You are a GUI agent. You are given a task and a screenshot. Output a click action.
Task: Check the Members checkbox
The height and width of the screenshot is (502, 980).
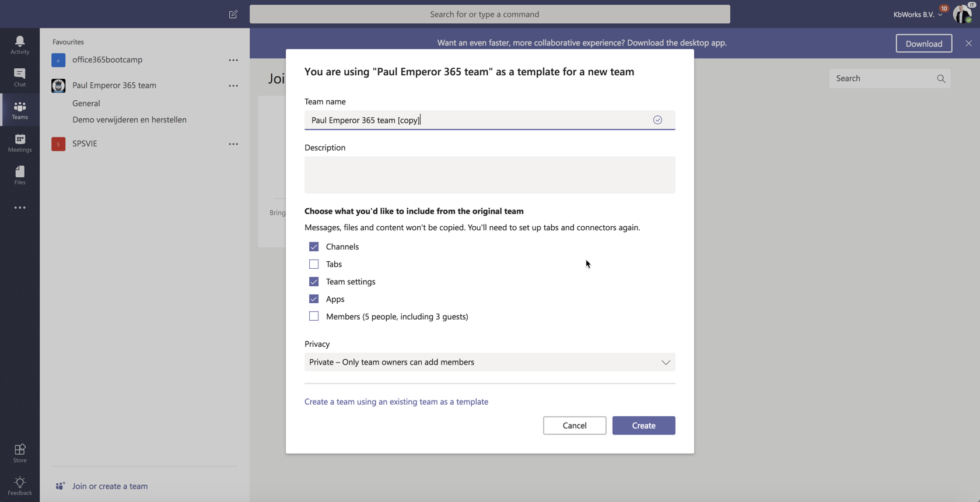[x=314, y=317]
